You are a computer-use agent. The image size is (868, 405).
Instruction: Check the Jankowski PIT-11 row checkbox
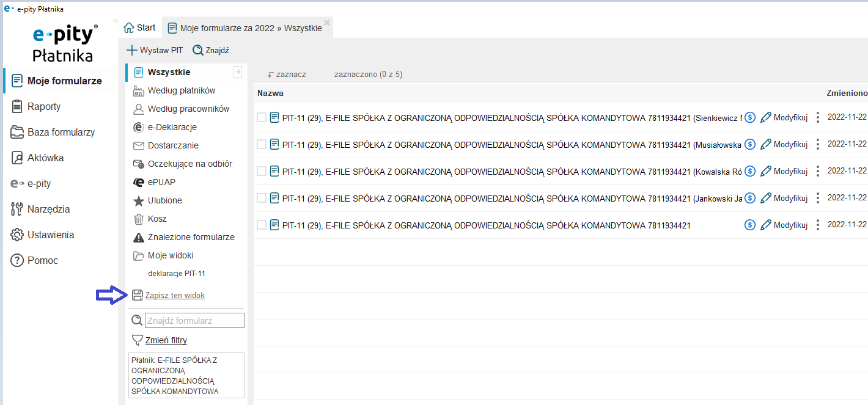click(262, 198)
